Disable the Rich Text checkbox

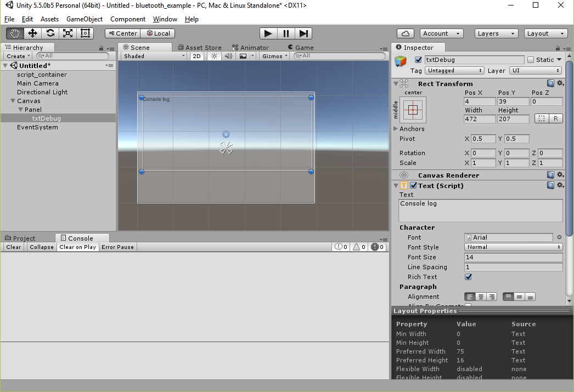point(468,277)
